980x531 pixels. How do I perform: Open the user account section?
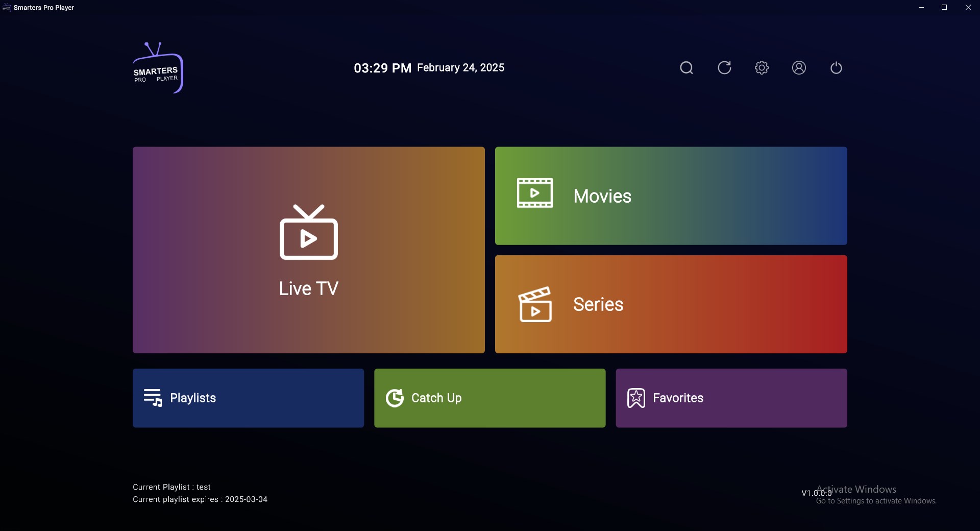click(798, 67)
